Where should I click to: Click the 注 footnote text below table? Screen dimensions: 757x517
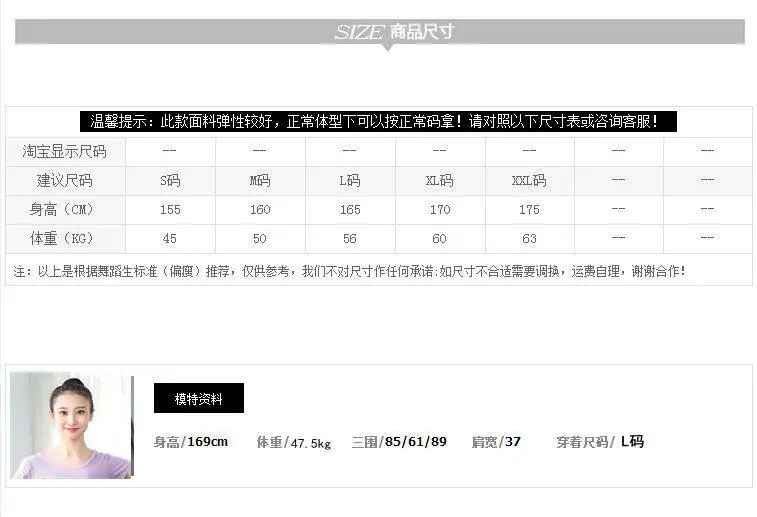point(349,271)
